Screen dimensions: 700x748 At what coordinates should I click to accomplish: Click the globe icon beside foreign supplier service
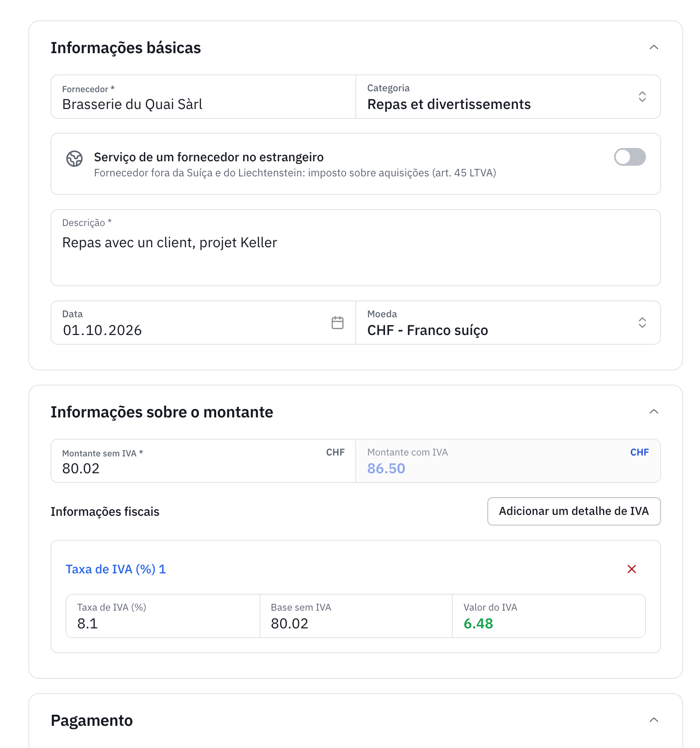(x=74, y=158)
